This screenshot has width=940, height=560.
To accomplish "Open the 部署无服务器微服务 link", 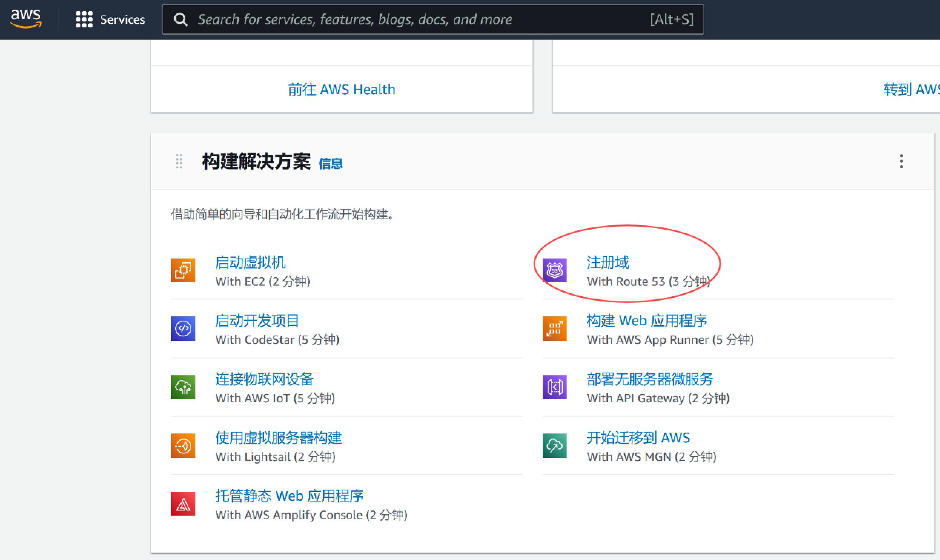I will (x=650, y=379).
